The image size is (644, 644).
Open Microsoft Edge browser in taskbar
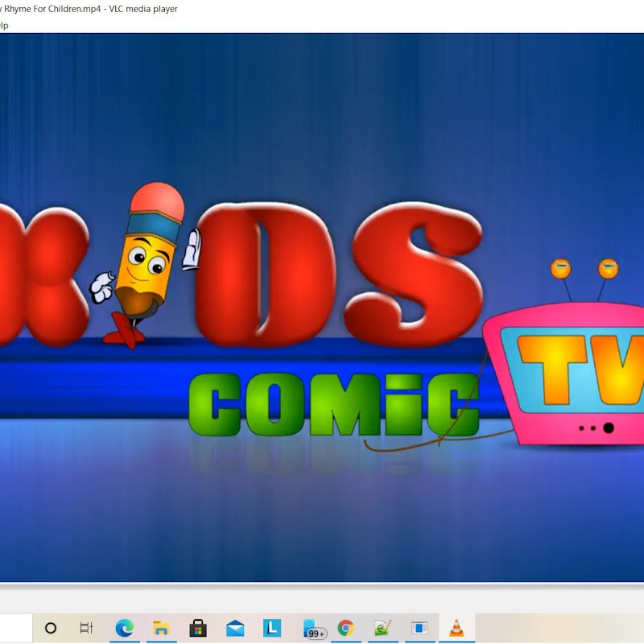pyautogui.click(x=124, y=628)
